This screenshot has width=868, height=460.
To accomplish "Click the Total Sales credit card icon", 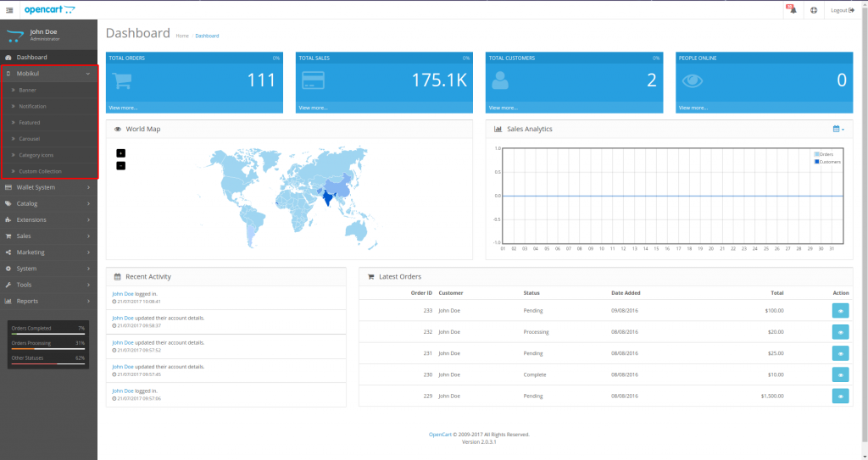I will pos(313,80).
